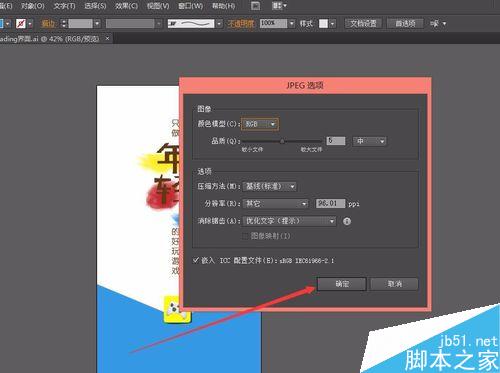Screen dimensions: 500x373
Task: Open the 选择(S) menu
Action: 95,6
